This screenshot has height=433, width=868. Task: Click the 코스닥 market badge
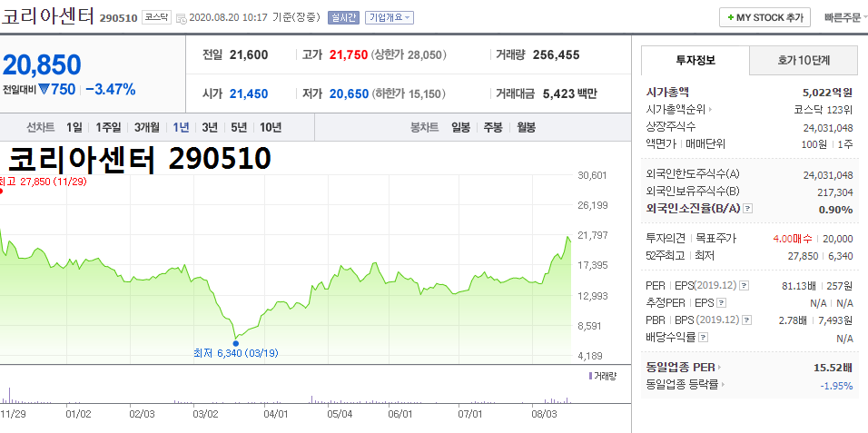(157, 18)
